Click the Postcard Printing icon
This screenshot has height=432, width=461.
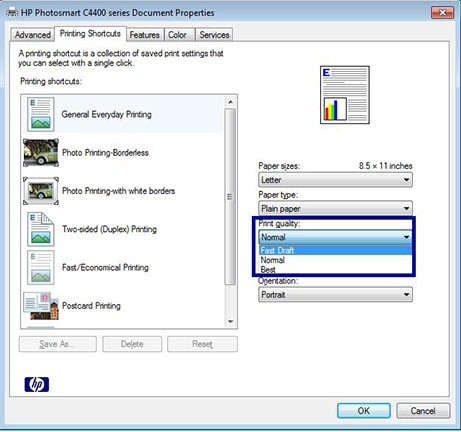(x=41, y=306)
